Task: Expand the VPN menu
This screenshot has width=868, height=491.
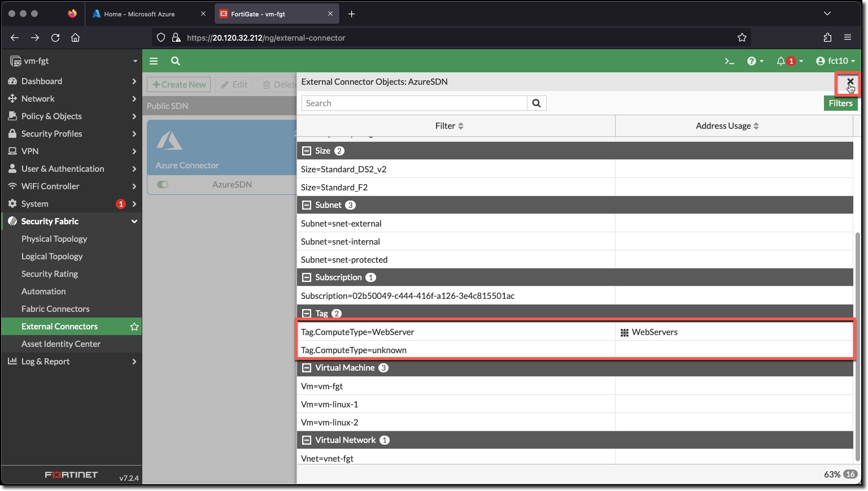Action: point(72,151)
